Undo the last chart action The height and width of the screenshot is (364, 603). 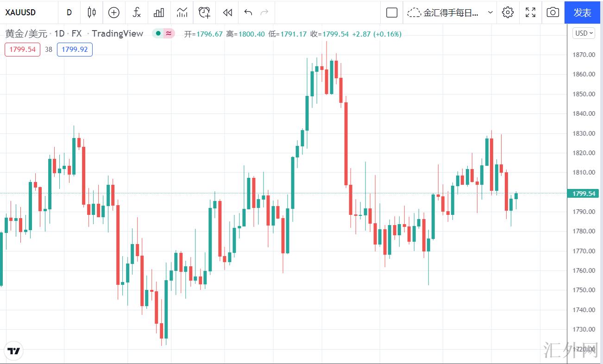point(248,13)
